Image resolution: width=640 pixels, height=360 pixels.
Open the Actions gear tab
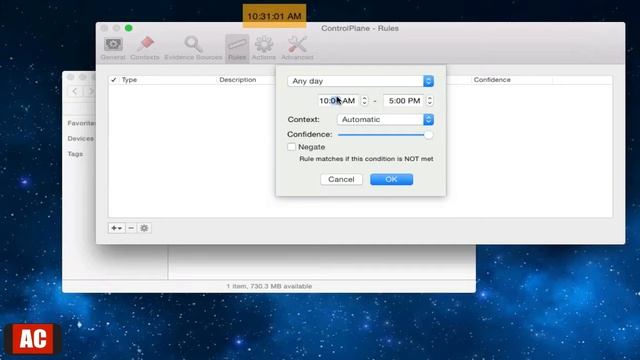tap(264, 49)
